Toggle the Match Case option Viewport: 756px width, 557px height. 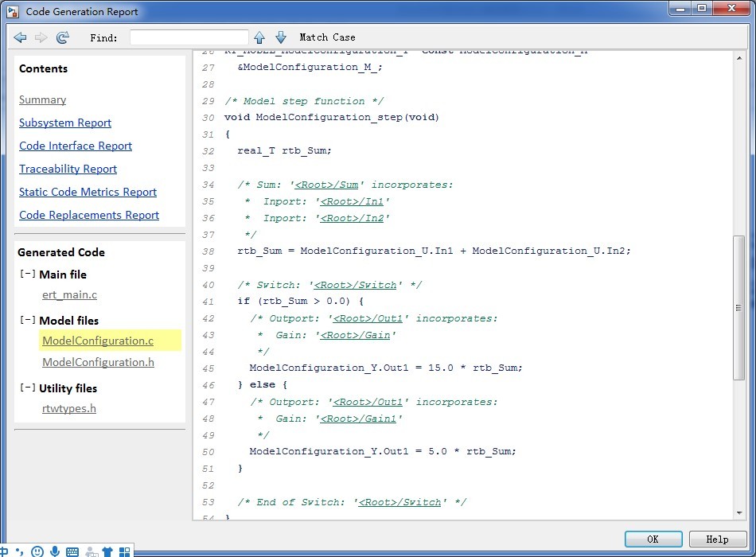[x=327, y=37]
